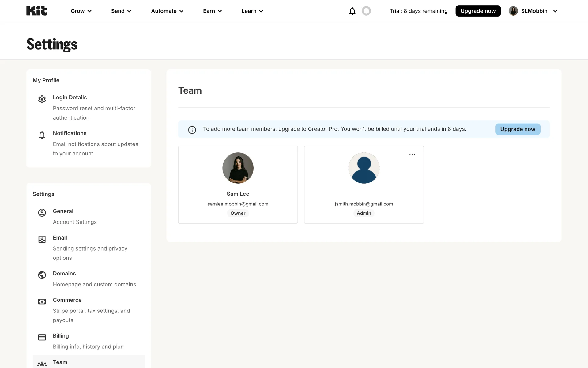
Task: Click the Login Details gear icon
Action: coord(42,99)
